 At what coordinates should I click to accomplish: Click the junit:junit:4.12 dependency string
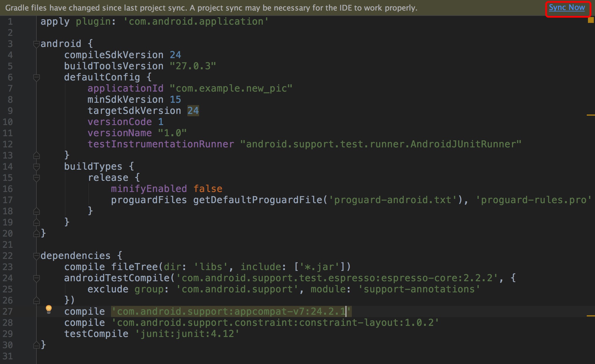click(187, 334)
